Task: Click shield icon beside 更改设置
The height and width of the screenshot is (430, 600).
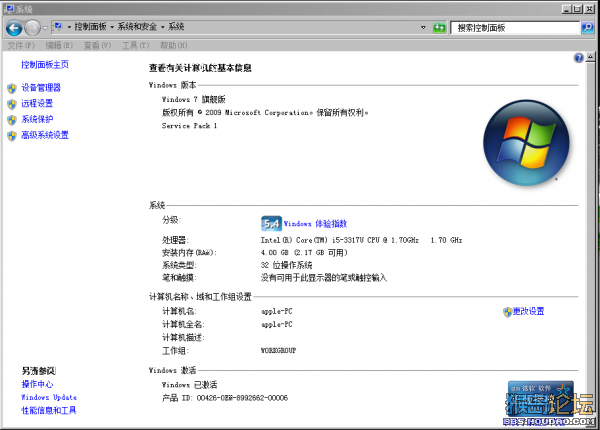Action: (507, 312)
